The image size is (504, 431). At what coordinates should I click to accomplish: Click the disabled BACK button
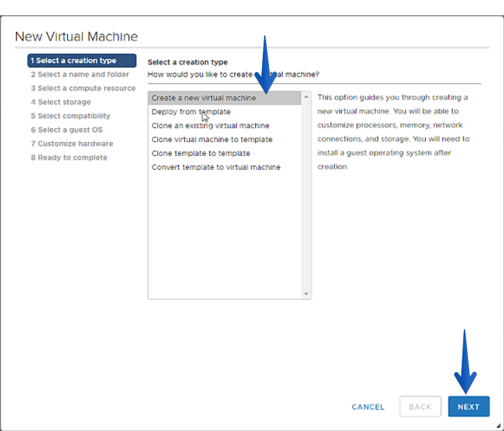pos(420,406)
